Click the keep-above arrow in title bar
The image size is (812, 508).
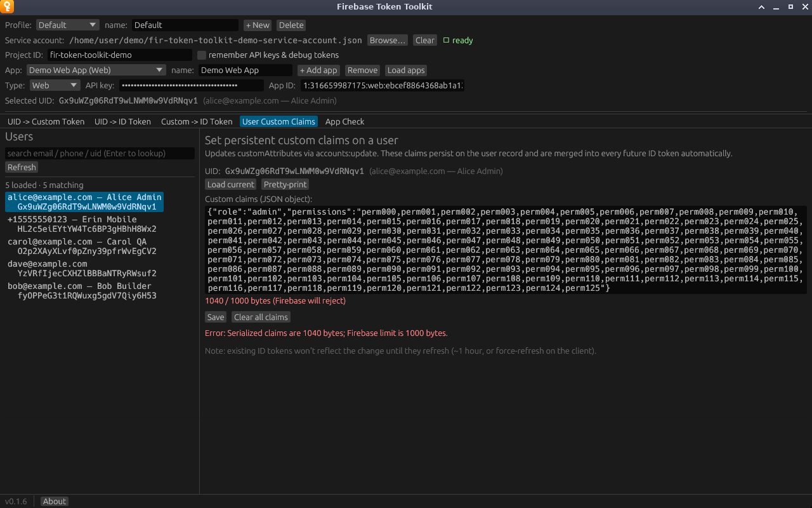762,7
